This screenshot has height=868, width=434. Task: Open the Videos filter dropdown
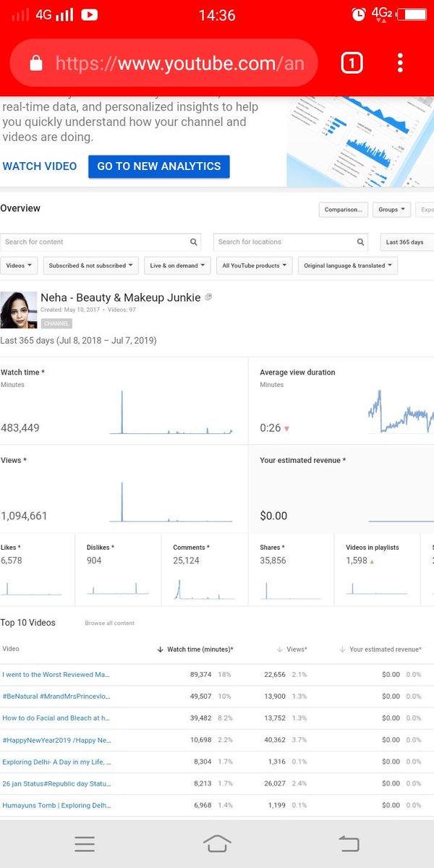pyautogui.click(x=19, y=265)
